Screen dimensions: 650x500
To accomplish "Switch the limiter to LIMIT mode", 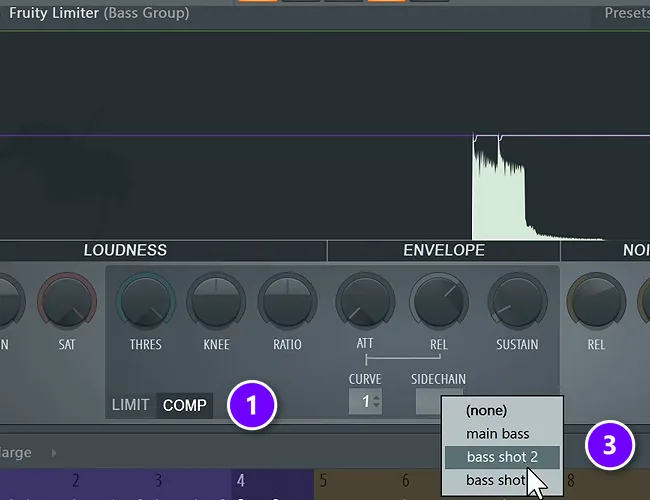I will pyautogui.click(x=131, y=405).
